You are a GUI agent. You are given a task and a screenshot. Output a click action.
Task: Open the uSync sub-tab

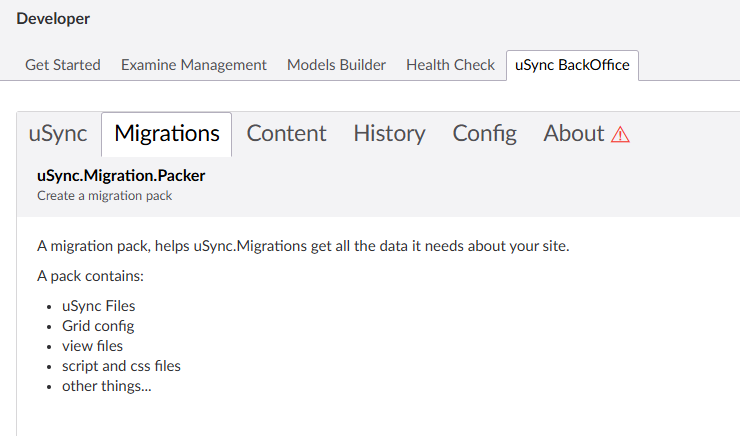click(58, 134)
